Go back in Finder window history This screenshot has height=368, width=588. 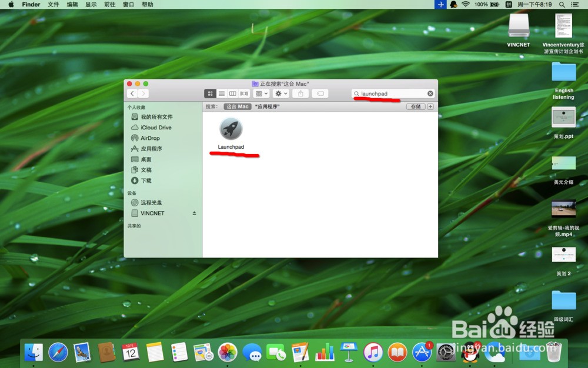pos(132,93)
